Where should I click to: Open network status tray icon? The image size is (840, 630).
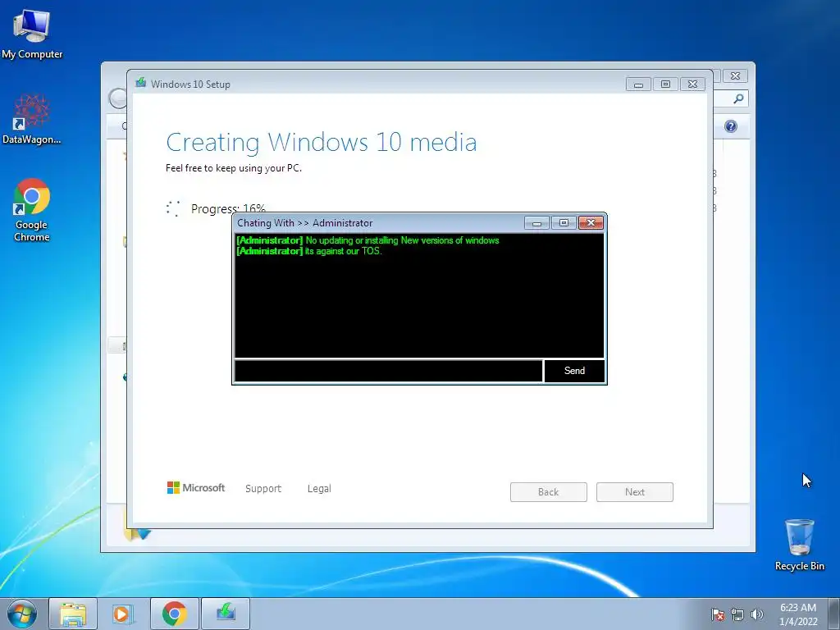[x=737, y=614]
